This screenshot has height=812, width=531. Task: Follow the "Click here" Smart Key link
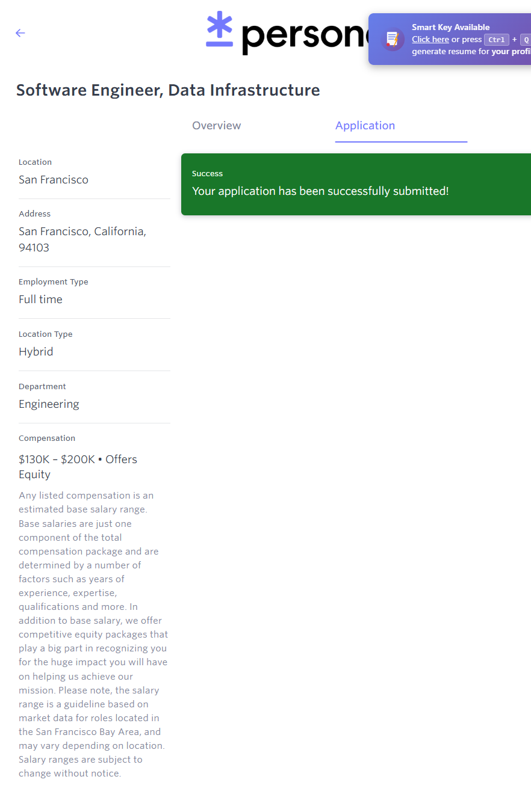click(x=430, y=40)
